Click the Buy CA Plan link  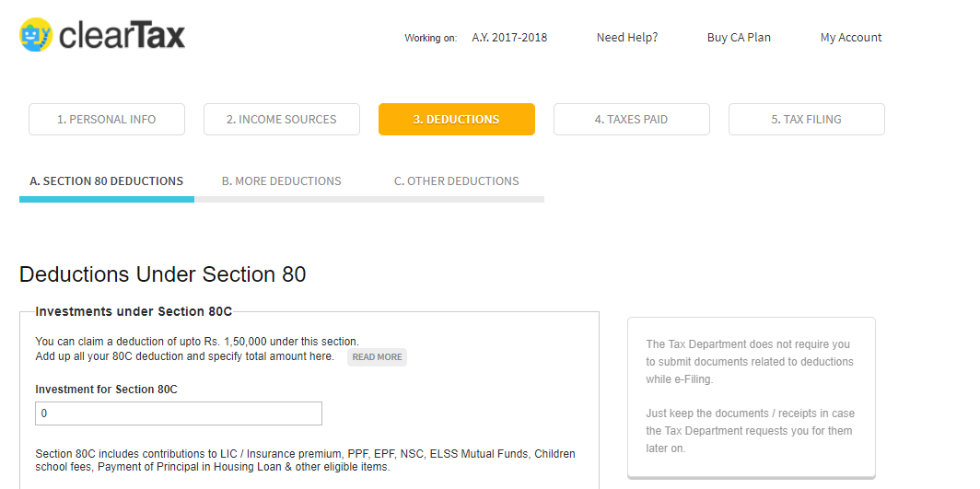[739, 38]
